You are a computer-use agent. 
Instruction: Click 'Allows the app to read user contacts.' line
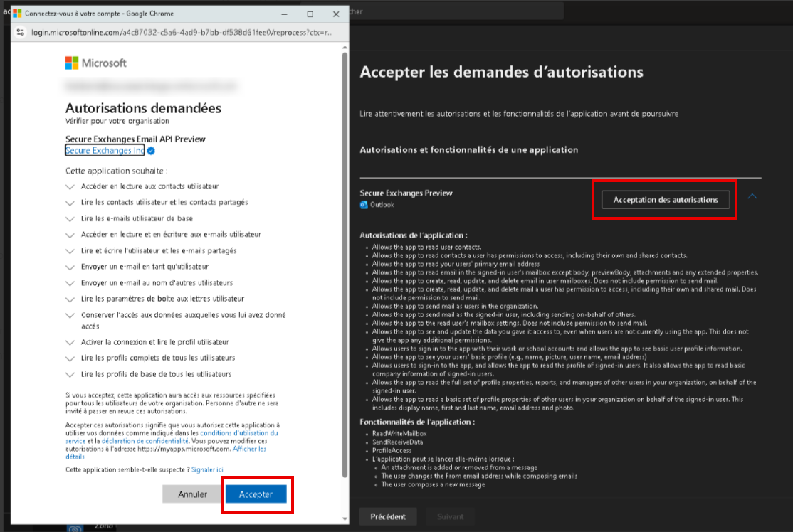(426, 247)
